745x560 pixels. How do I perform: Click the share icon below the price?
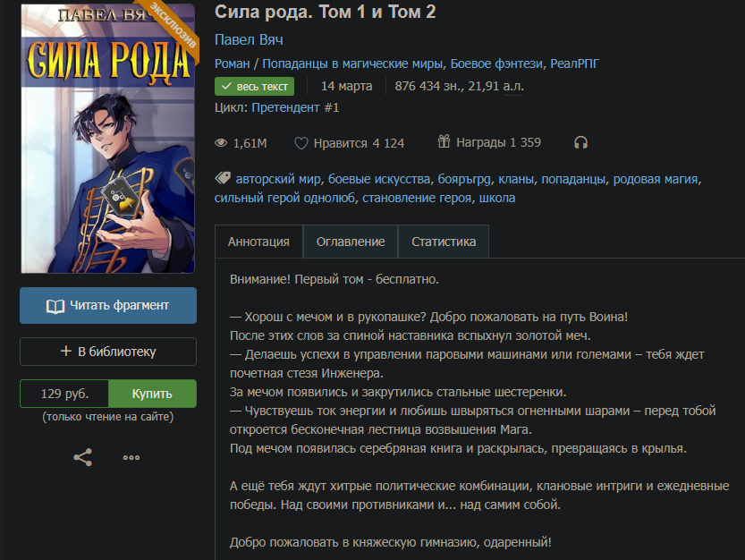pos(82,457)
